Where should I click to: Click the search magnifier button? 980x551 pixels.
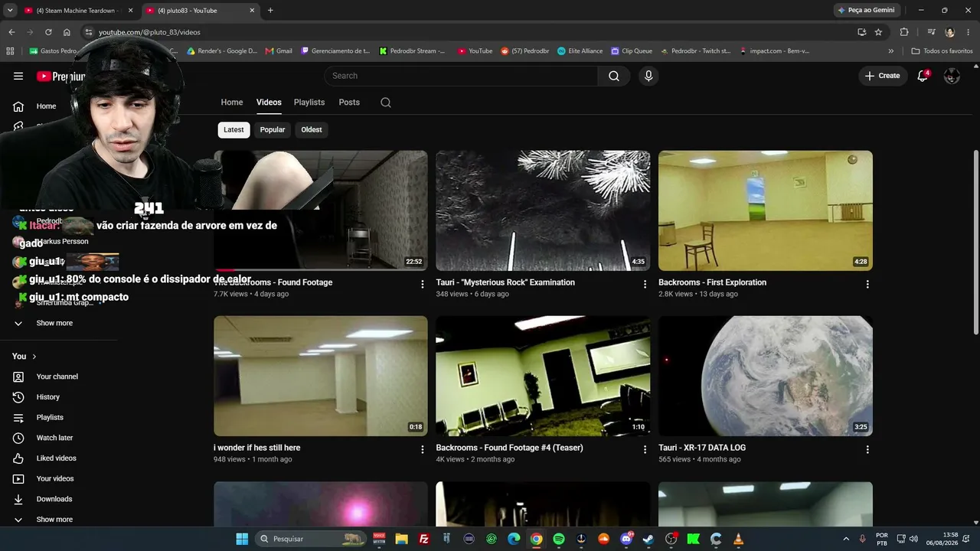click(x=614, y=76)
